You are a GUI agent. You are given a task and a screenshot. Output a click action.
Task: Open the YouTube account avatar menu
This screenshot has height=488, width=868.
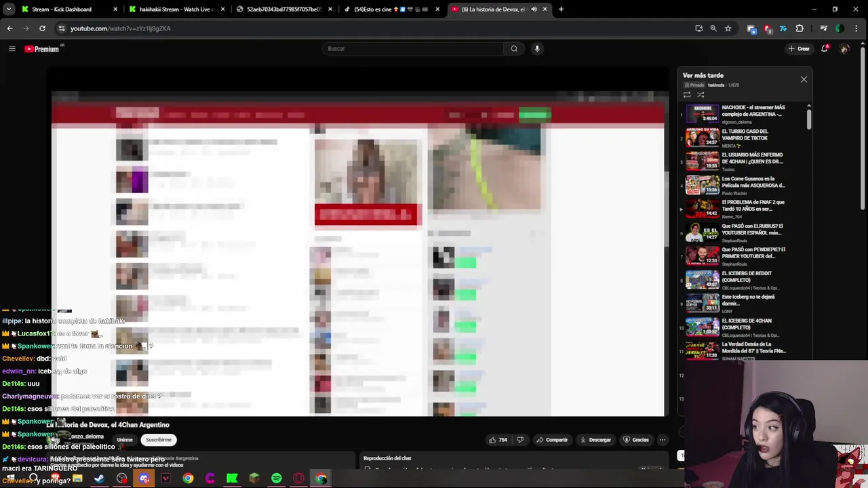tap(844, 49)
